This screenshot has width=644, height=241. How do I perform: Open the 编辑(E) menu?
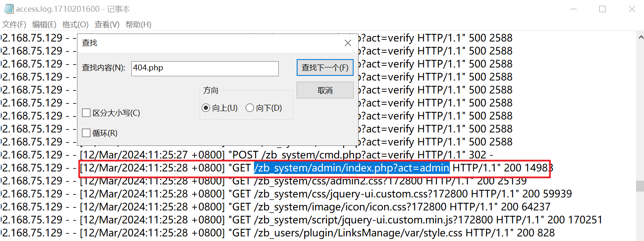click(44, 25)
